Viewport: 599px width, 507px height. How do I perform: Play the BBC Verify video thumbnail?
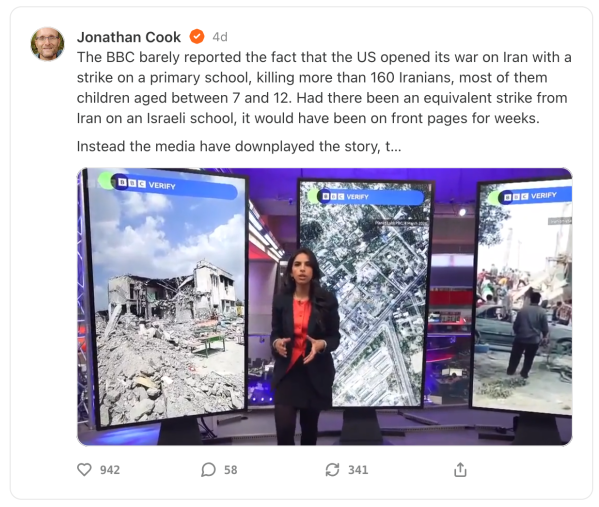pos(325,306)
